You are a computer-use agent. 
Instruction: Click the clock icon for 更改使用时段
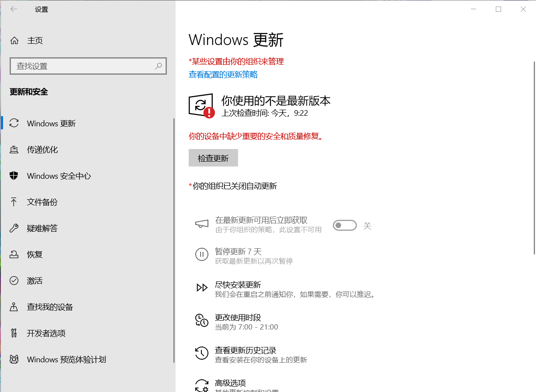(x=201, y=320)
